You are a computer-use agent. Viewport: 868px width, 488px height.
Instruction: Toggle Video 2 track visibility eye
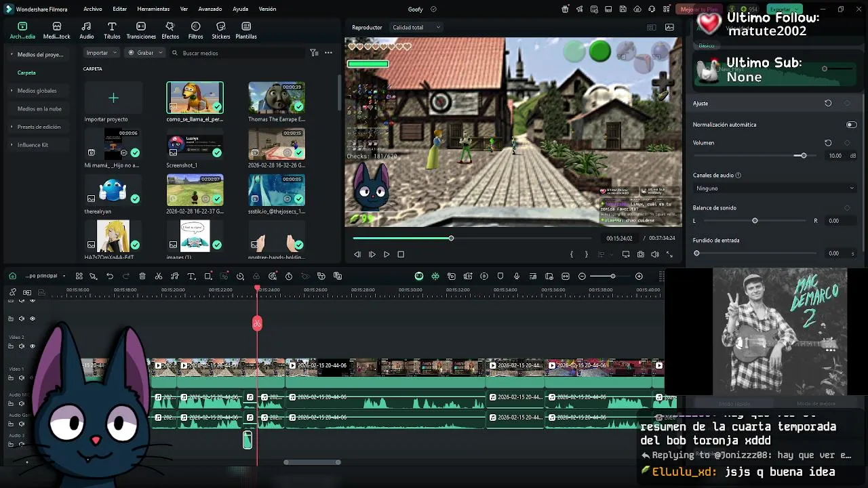32,346
